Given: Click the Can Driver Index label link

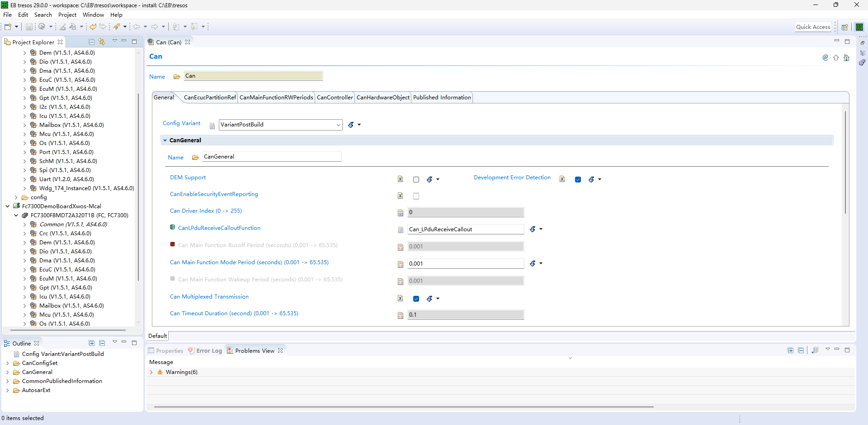Looking at the screenshot, I should click(206, 211).
